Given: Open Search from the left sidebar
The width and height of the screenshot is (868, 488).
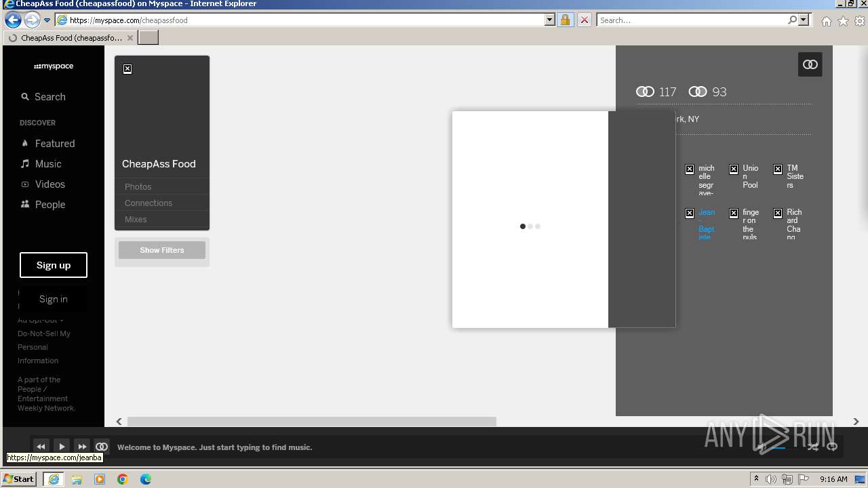Looking at the screenshot, I should coord(43,97).
